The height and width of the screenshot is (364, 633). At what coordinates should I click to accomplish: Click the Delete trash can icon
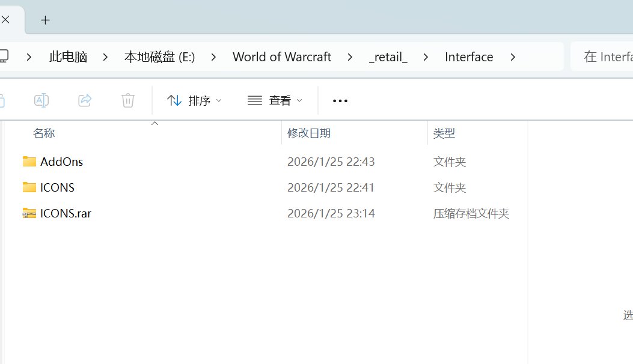point(128,100)
